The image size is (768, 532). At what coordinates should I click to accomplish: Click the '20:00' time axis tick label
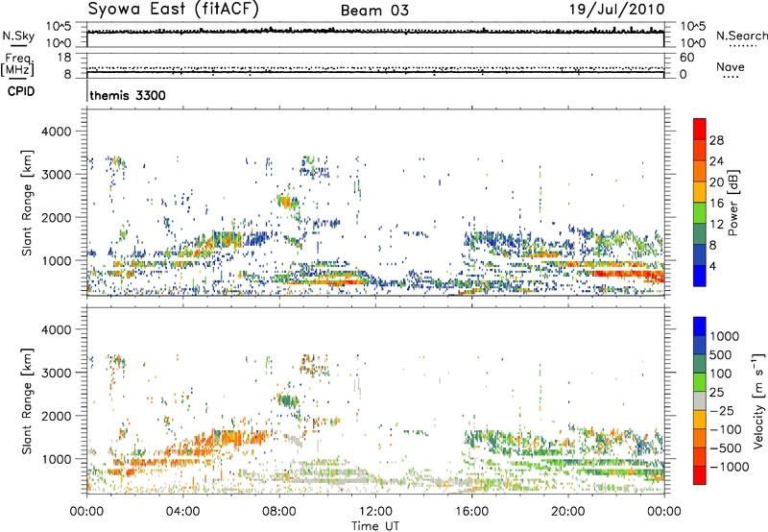568,512
